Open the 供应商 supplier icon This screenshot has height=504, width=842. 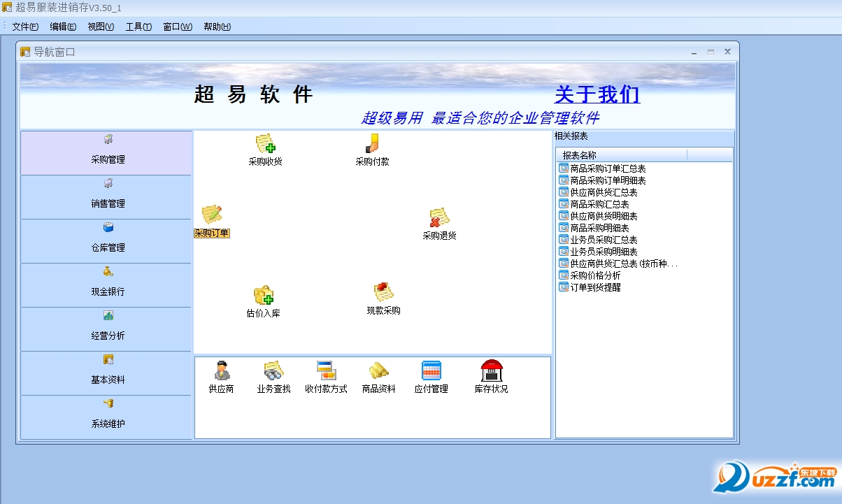tap(222, 377)
